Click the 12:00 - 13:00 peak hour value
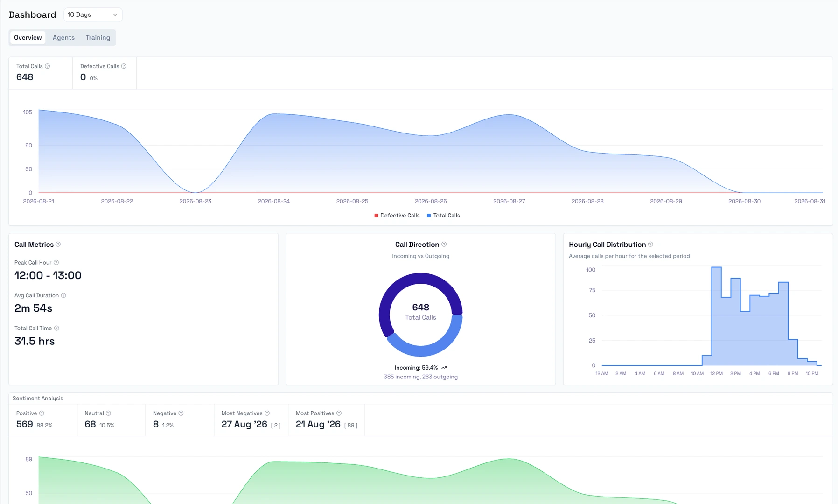 [x=48, y=275]
